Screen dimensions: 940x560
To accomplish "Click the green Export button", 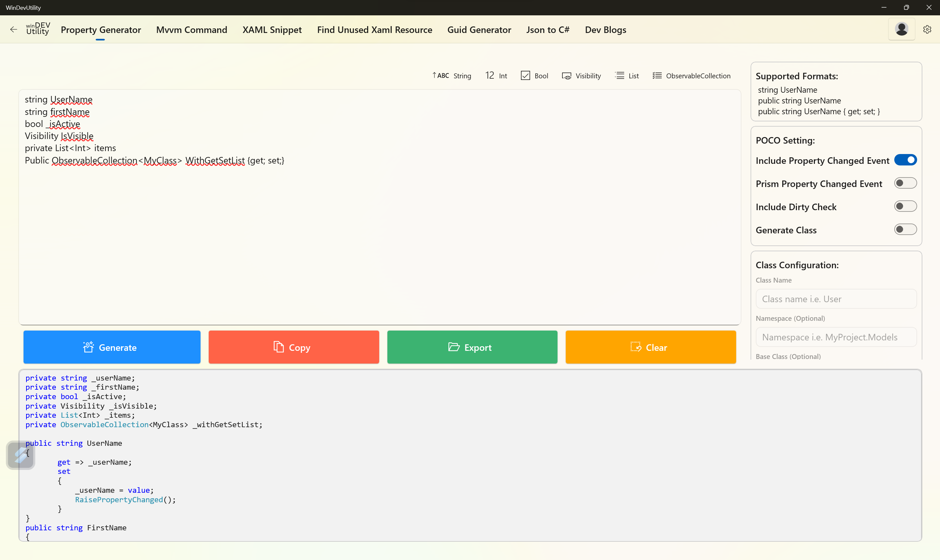I will click(472, 347).
